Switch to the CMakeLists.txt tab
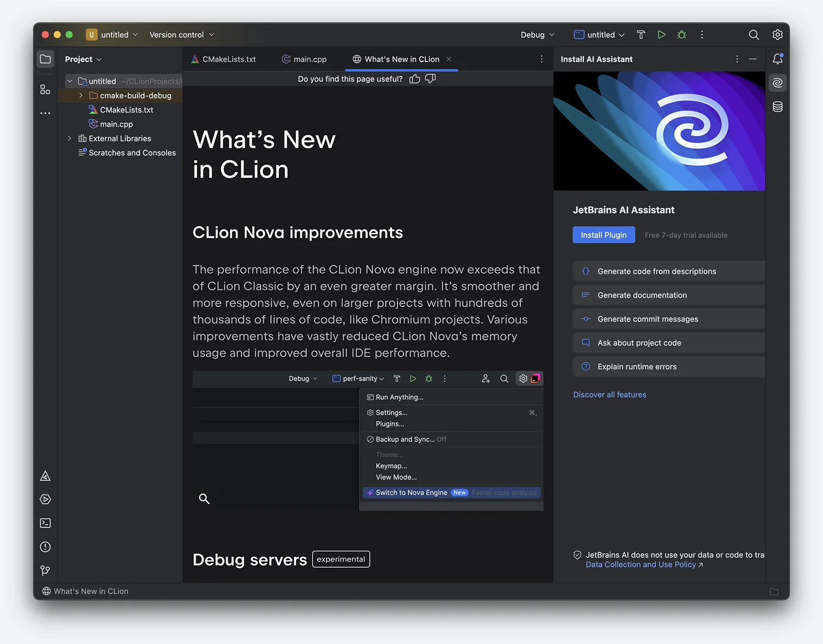 (x=223, y=59)
